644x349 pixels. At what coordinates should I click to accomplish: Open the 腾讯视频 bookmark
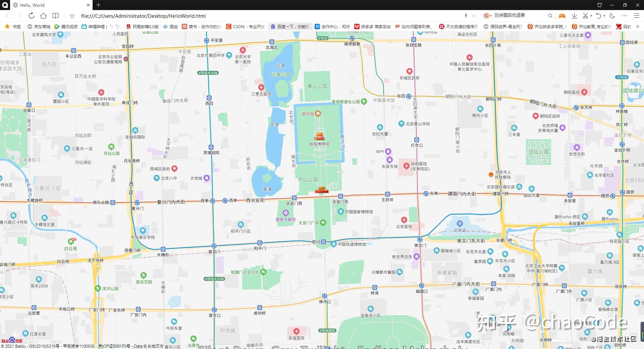[66, 27]
